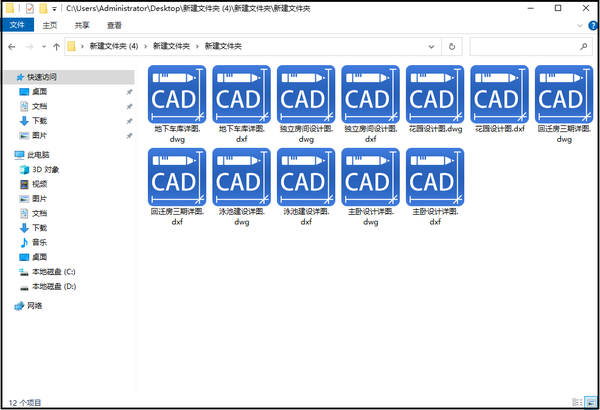The width and height of the screenshot is (600, 410).
Task: Switch to large icons view in status bar
Action: point(591,402)
